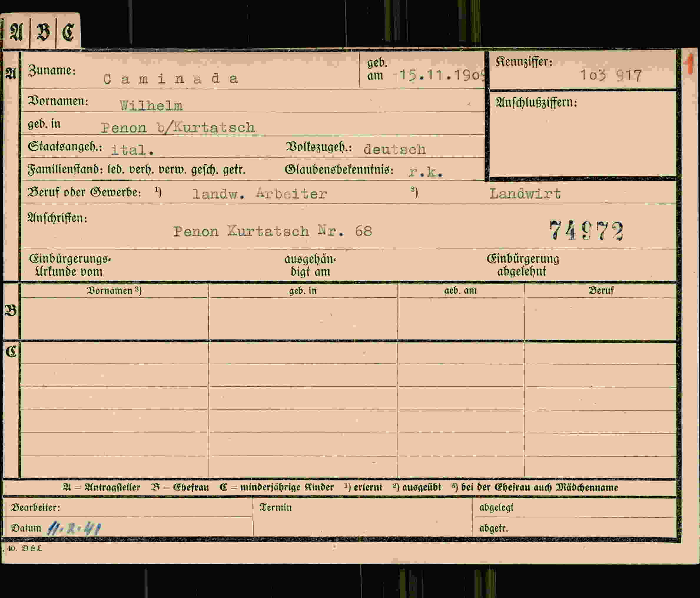The height and width of the screenshot is (598, 700).
Task: Click the index tab letter A
Action: (x=16, y=32)
